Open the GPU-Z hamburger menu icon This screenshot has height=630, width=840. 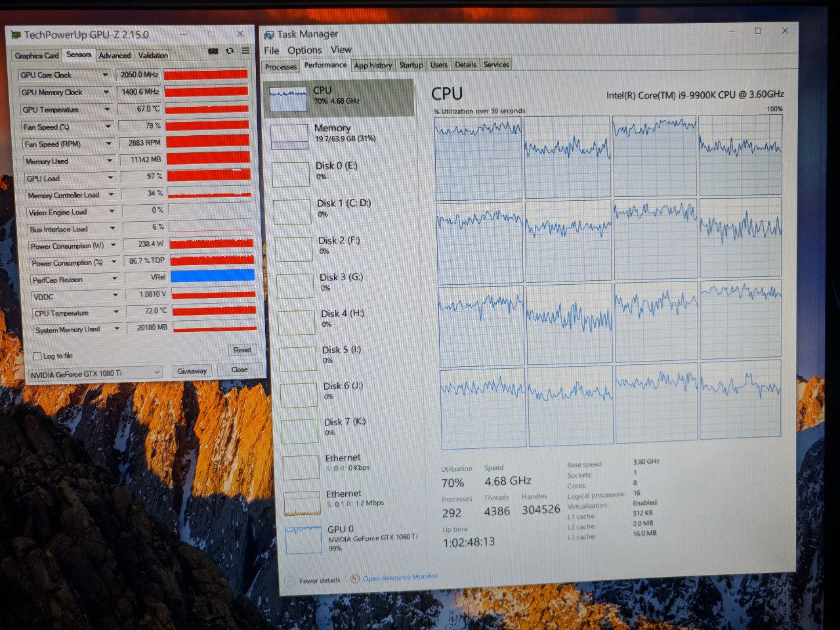click(x=245, y=51)
